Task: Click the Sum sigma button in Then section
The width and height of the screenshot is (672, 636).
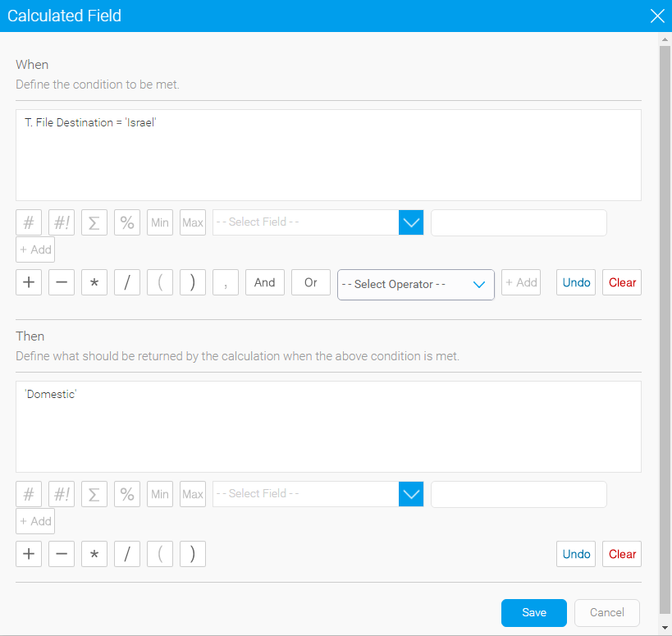Action: (94, 494)
